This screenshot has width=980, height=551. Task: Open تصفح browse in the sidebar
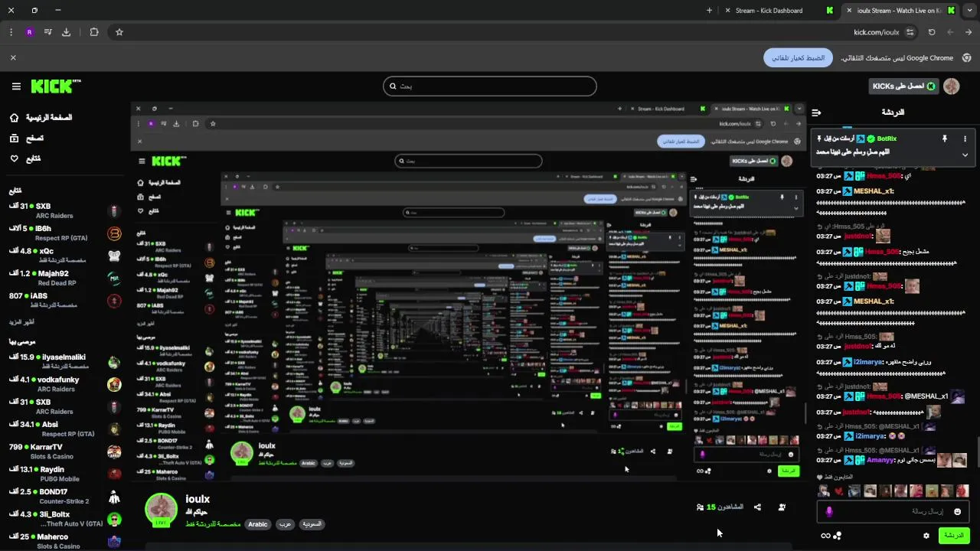click(x=26, y=139)
